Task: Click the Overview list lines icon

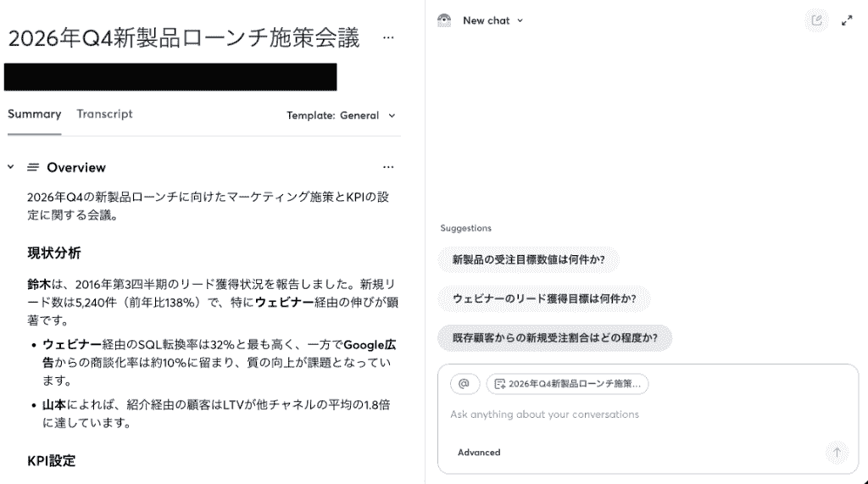Action: point(33,167)
